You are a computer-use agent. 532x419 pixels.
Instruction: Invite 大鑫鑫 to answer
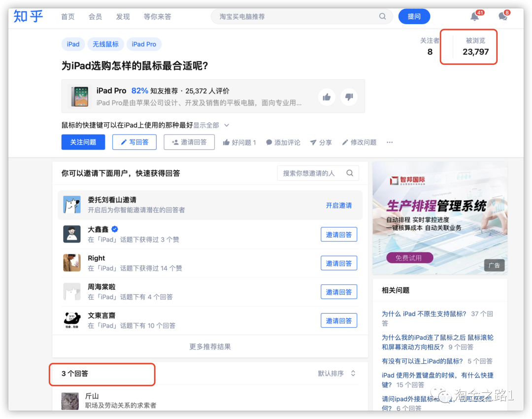coord(338,234)
